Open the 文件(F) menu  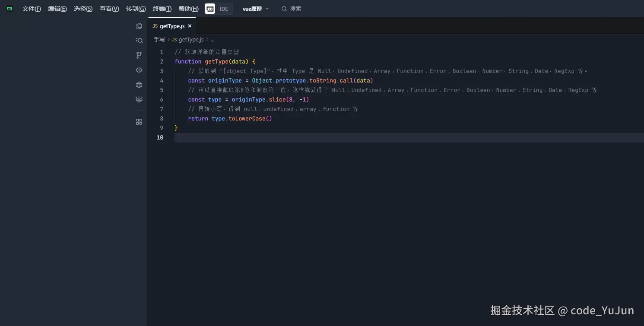pyautogui.click(x=32, y=9)
